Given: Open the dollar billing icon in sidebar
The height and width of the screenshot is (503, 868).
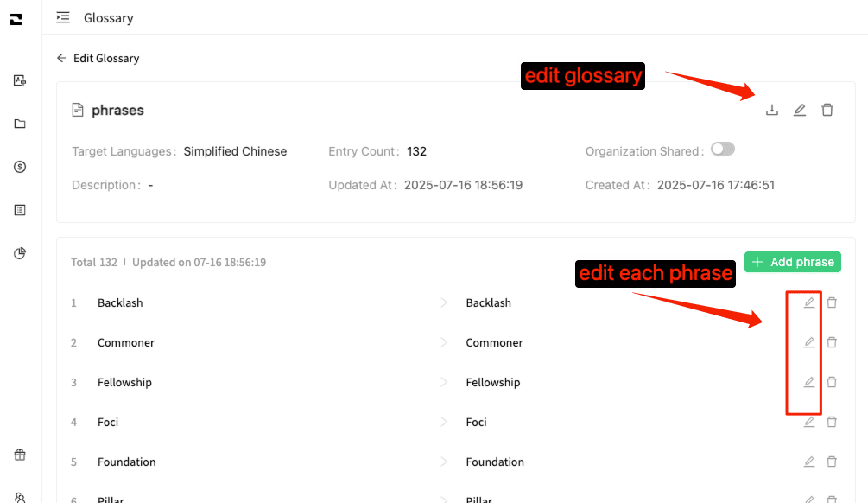Looking at the screenshot, I should (x=20, y=167).
